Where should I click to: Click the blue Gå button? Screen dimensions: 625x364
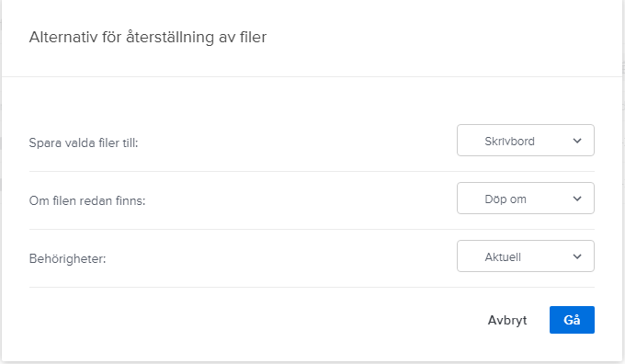[572, 320]
